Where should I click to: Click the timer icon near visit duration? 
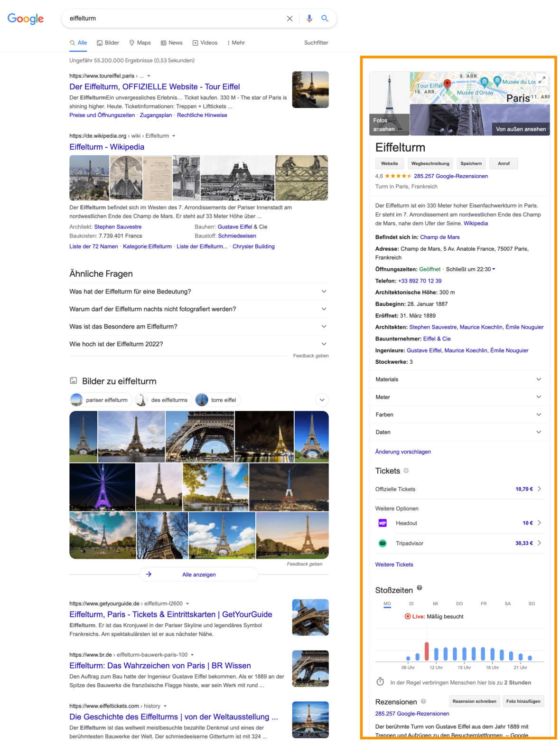(x=380, y=682)
